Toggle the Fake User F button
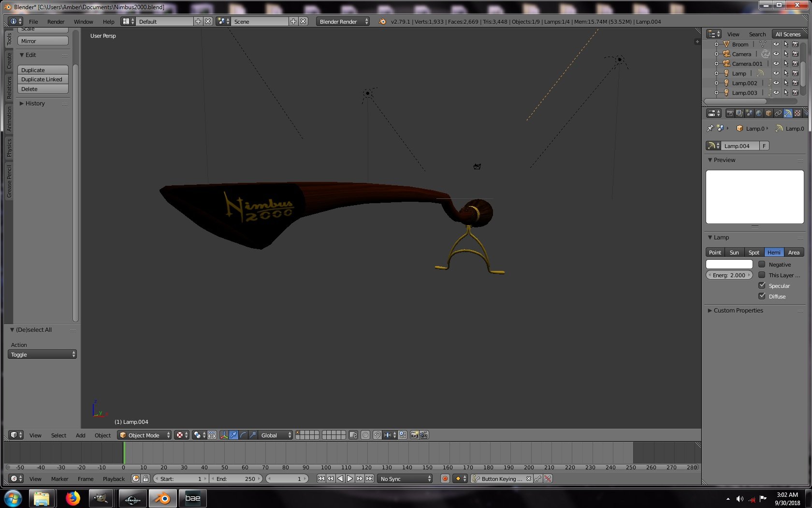Viewport: 812px width, 508px height. pos(764,146)
